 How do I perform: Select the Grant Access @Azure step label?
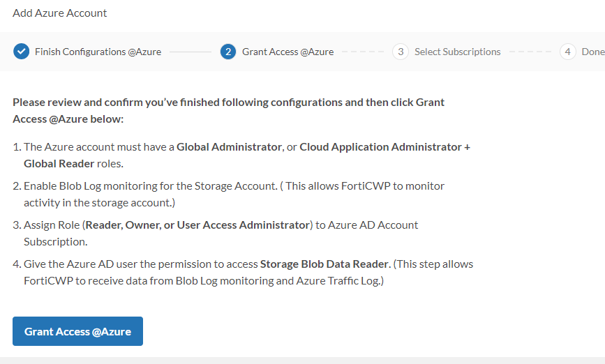[287, 52]
